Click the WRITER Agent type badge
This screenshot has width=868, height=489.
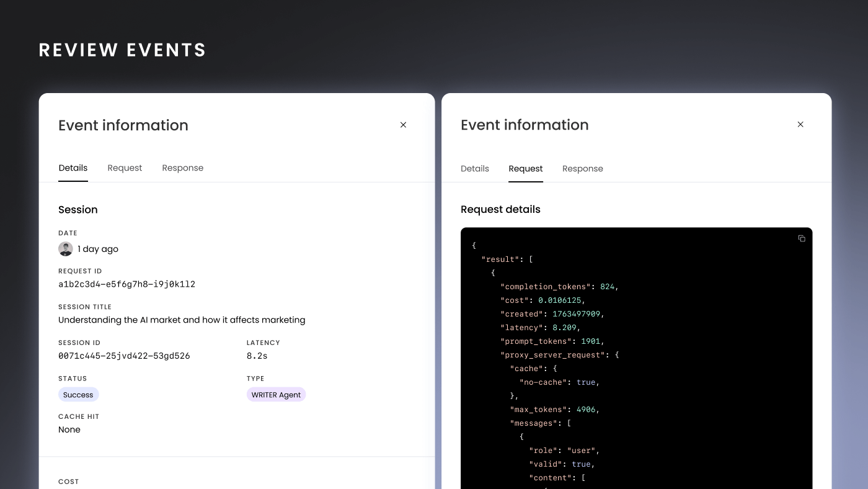(276, 395)
